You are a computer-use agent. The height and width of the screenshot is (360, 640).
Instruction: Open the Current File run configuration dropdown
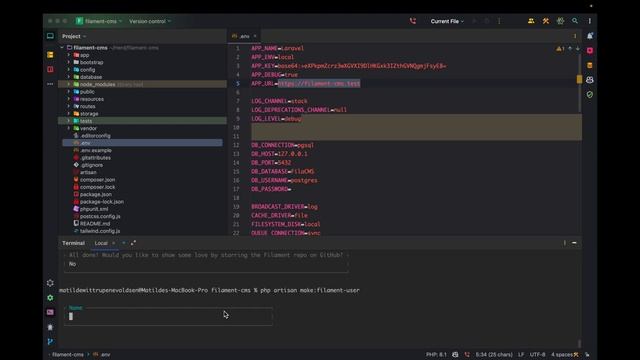pos(447,21)
